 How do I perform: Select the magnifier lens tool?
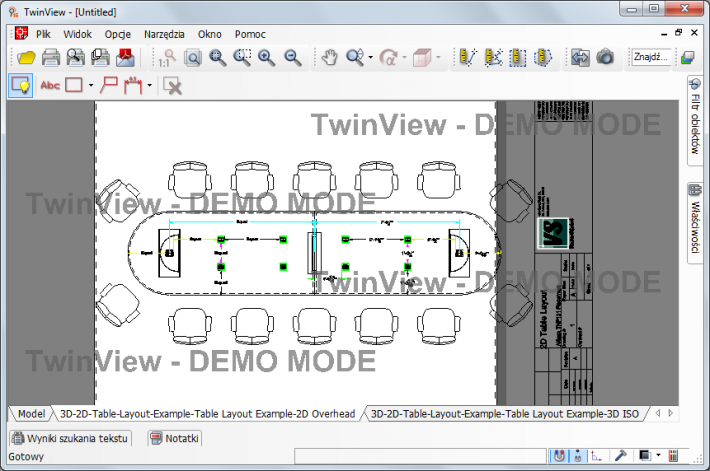[x=355, y=58]
